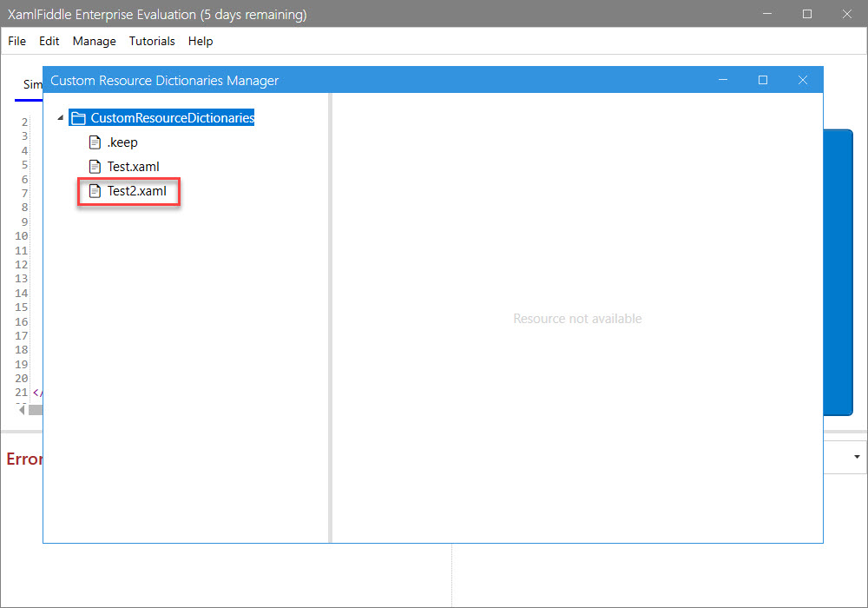Image resolution: width=868 pixels, height=608 pixels.
Task: Click the .keep file document icon
Action: 95,142
